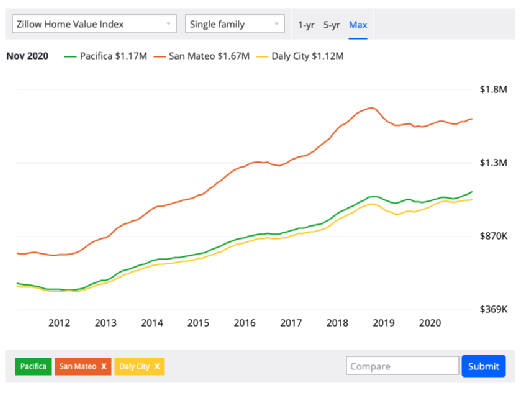Screen dimensions: 529x393
Task: Switch to the 1-yr tab
Action: click(306, 25)
